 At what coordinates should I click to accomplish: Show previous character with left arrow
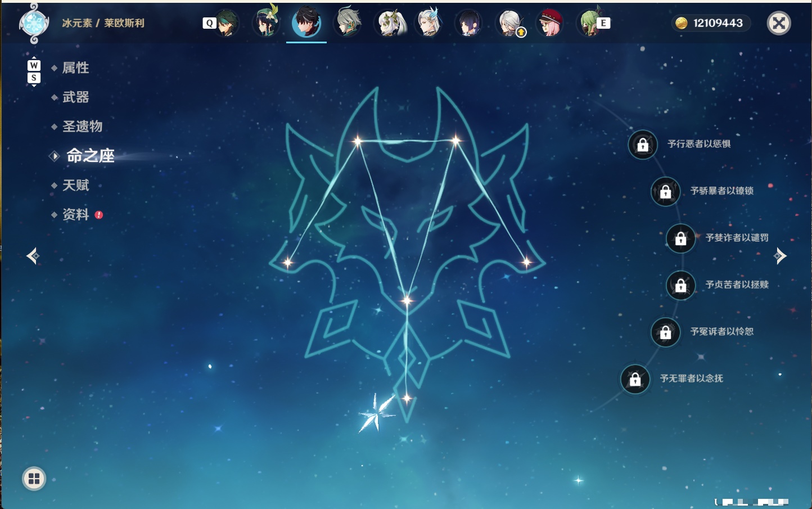click(33, 256)
